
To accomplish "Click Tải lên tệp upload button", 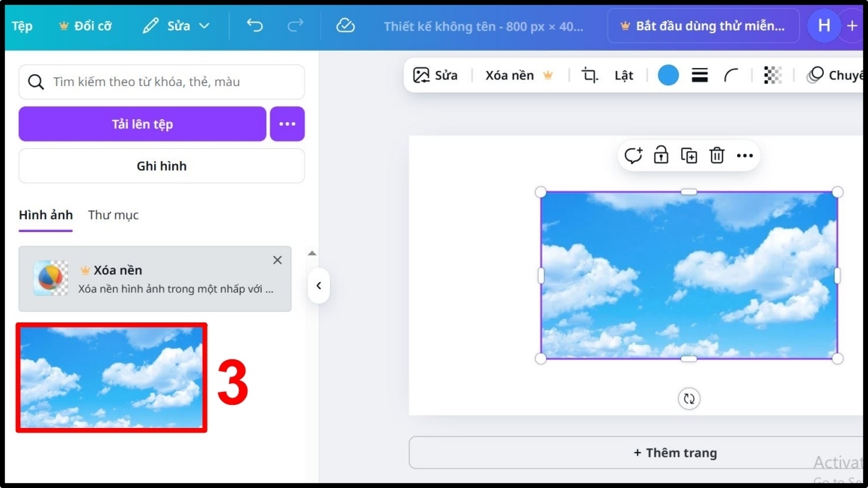I will tap(142, 124).
